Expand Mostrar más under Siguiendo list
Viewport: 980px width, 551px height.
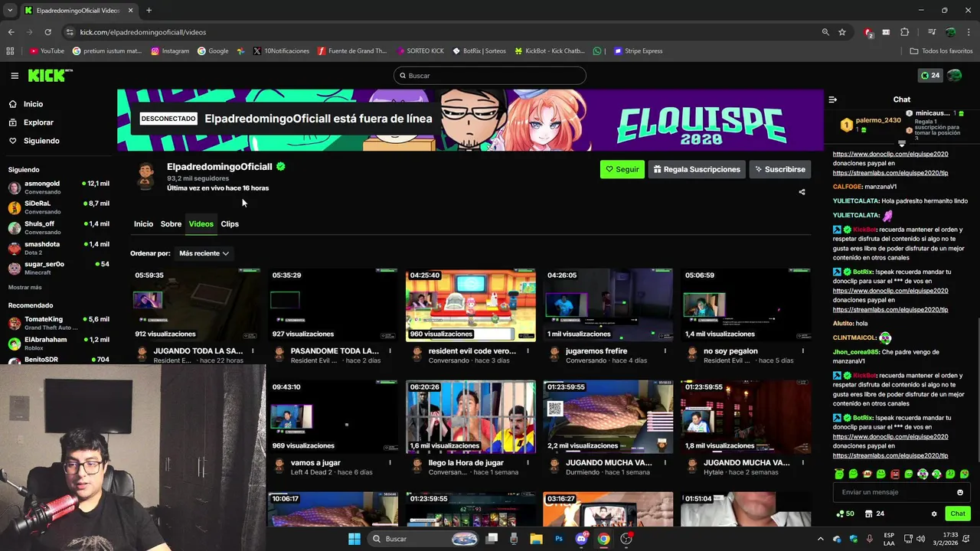25,287
